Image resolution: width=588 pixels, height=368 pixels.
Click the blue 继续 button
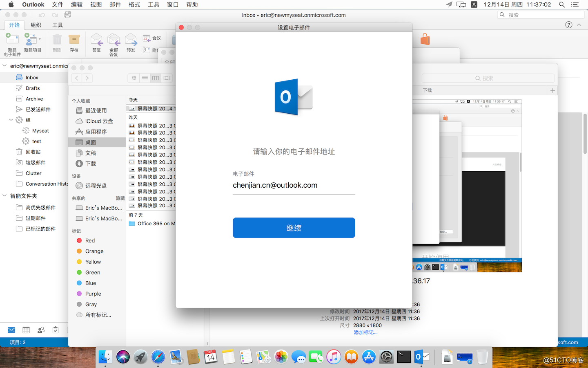point(294,228)
